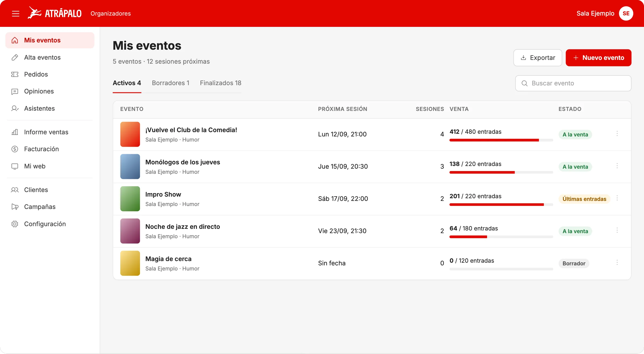The image size is (644, 354).
Task: Click the Mi web monitor icon
Action: coord(15,166)
